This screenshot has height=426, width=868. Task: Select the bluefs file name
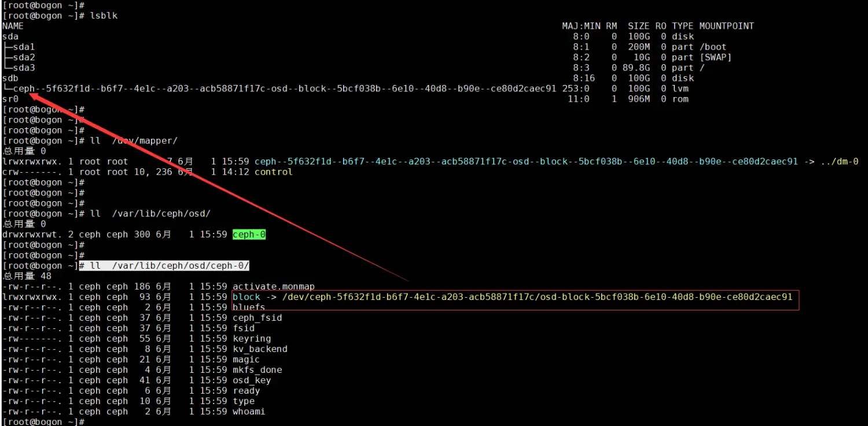pyautogui.click(x=249, y=307)
